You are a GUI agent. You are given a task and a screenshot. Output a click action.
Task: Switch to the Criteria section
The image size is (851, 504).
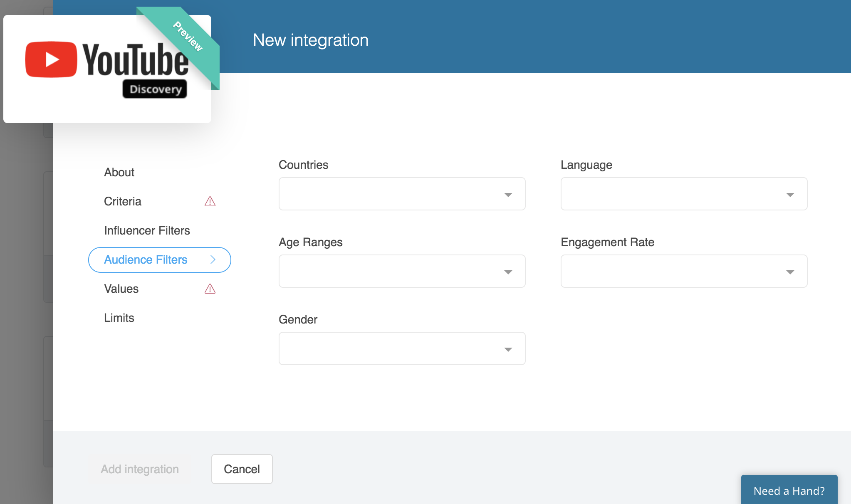coord(123,201)
